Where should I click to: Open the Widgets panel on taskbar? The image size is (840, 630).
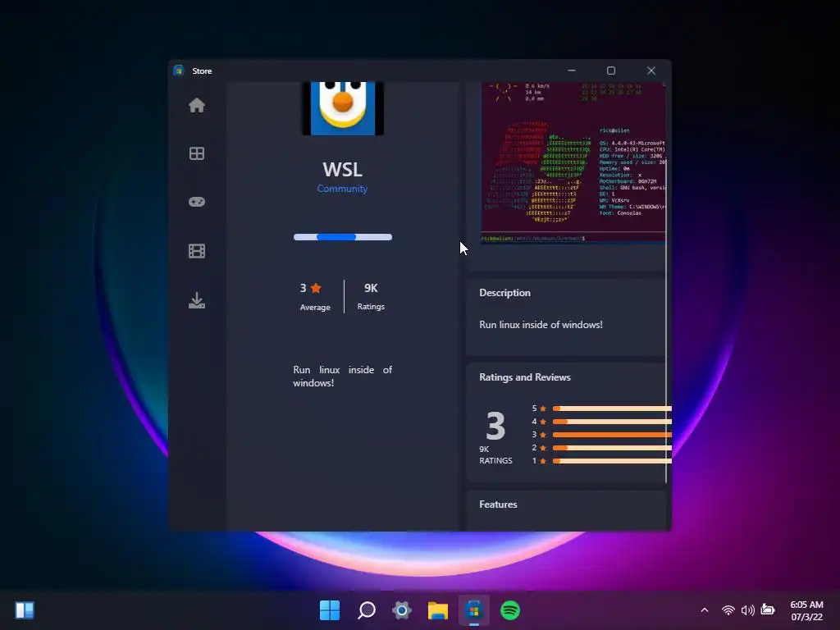point(25,610)
